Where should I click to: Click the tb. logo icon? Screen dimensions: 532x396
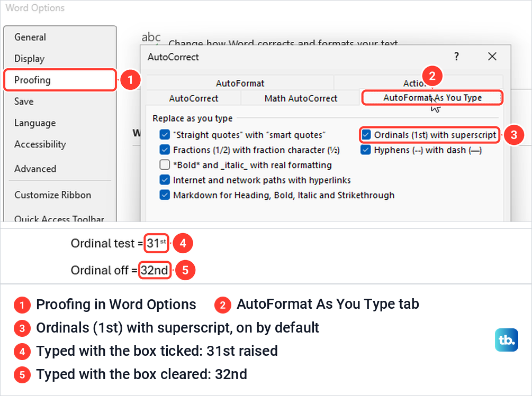click(506, 340)
